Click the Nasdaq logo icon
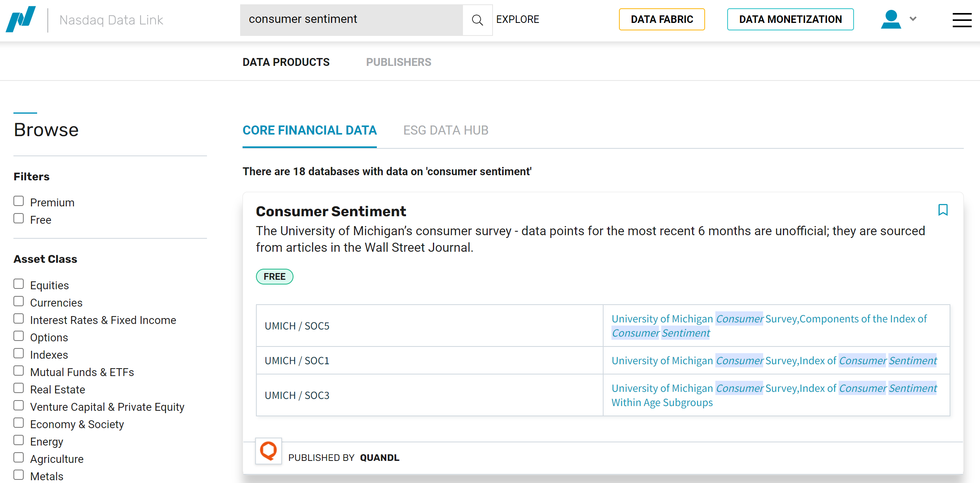This screenshot has height=483, width=980. [21, 19]
